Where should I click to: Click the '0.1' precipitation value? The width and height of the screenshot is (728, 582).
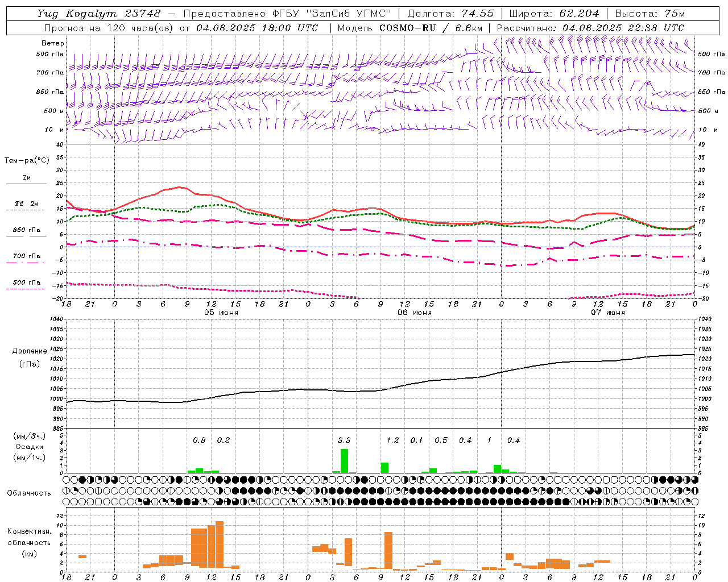417,440
